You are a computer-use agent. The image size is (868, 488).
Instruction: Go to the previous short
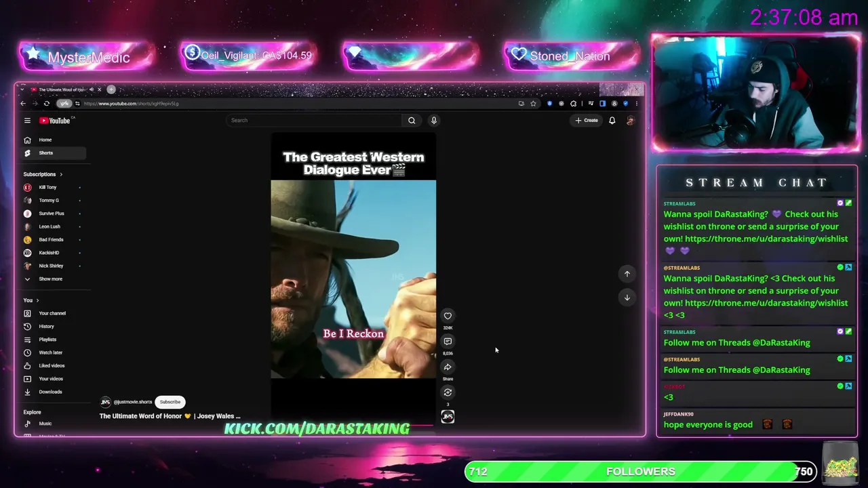pyautogui.click(x=627, y=274)
